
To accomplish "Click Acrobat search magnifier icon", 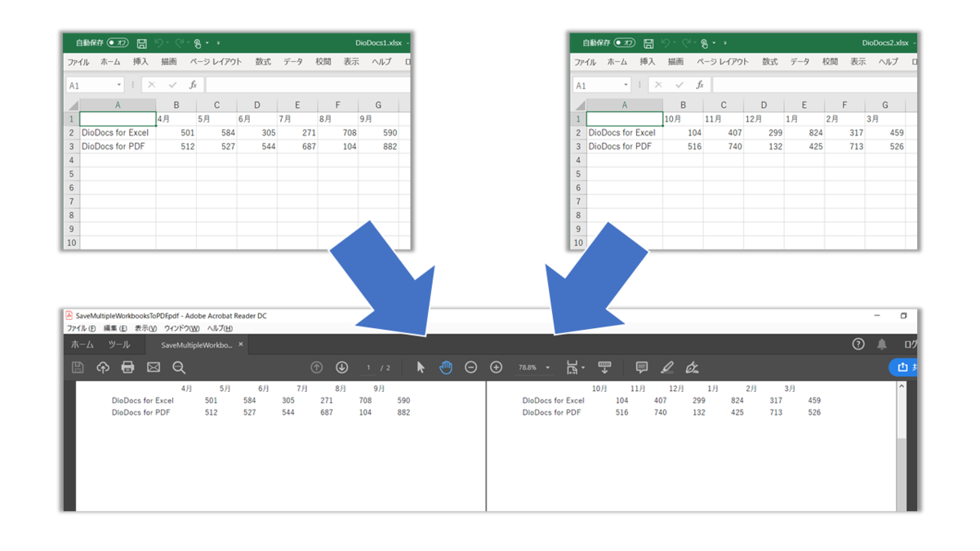I will 179,367.
